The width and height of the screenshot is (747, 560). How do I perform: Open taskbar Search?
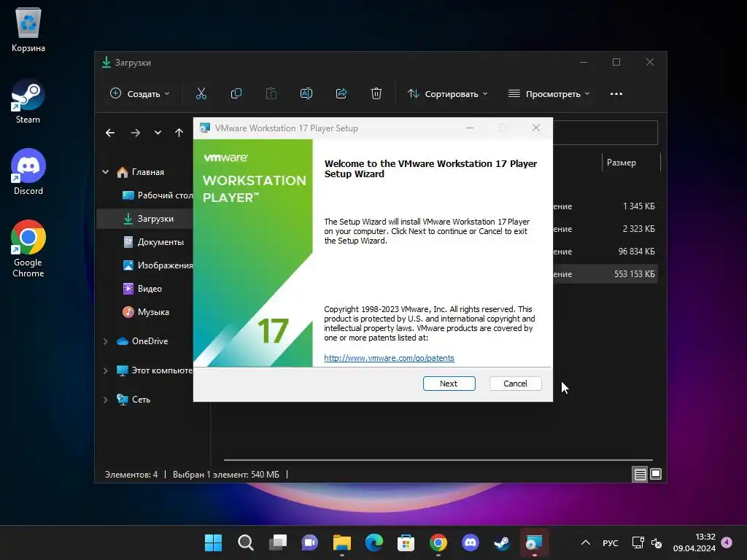click(x=245, y=542)
